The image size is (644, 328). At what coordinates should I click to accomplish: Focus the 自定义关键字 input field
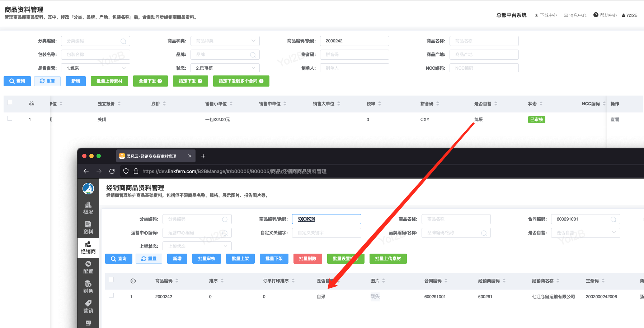[326, 233]
